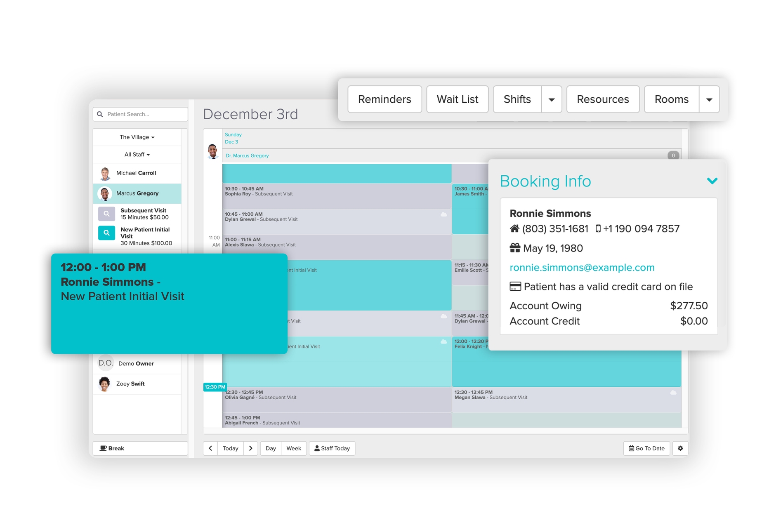Screen dimensions: 776x532
Task: Open the Wait List
Action: (x=458, y=99)
